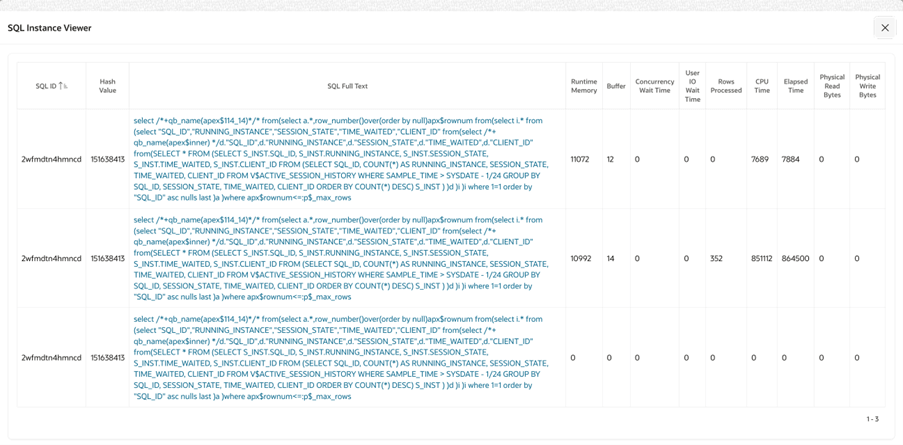Sort by the Hash Value column header
This screenshot has width=903, height=445.
pyautogui.click(x=107, y=86)
